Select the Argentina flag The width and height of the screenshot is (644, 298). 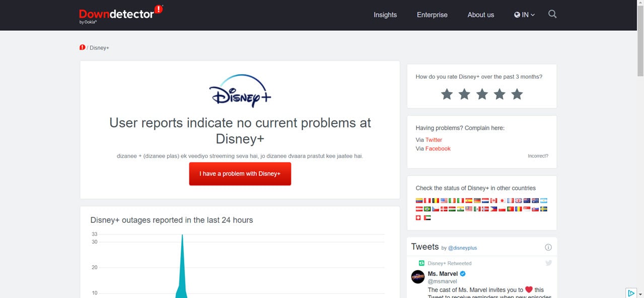click(x=544, y=201)
